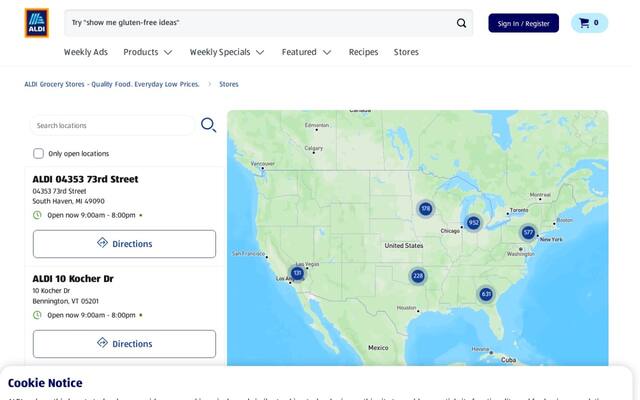640x400 pixels.
Task: Click the Cookie Notice heading
Action: point(45,383)
